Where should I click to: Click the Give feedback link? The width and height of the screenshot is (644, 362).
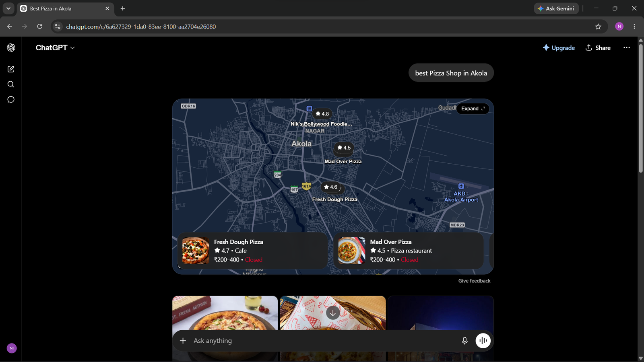pos(474,281)
